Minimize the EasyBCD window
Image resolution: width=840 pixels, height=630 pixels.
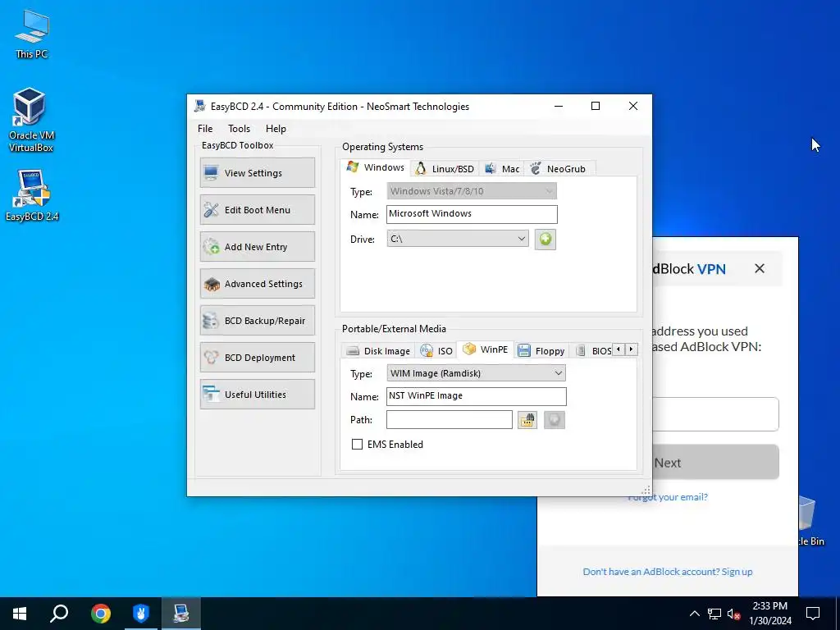pyautogui.click(x=558, y=106)
